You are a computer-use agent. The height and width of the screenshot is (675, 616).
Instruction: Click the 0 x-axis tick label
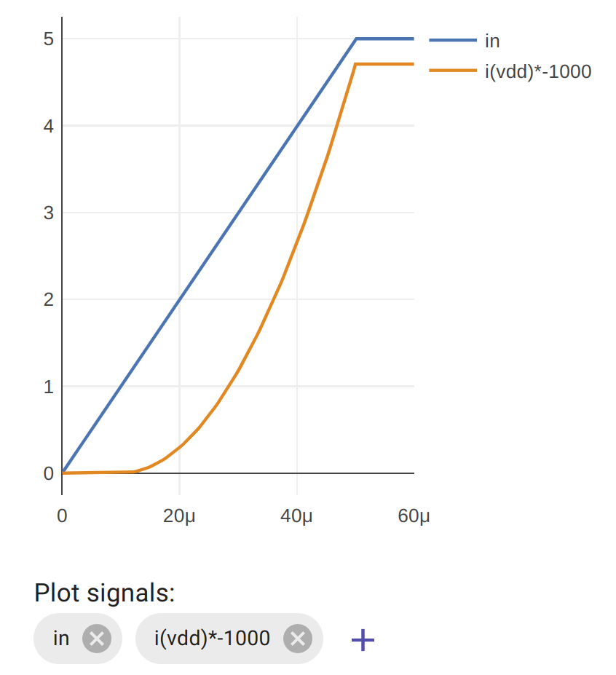point(62,516)
